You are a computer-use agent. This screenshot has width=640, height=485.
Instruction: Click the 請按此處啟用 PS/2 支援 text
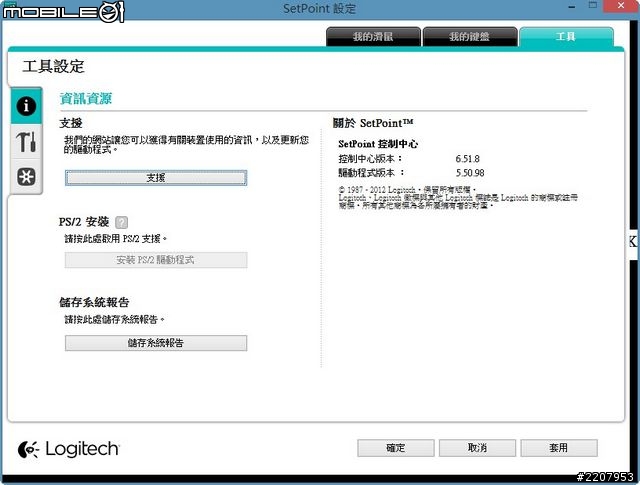(x=116, y=238)
